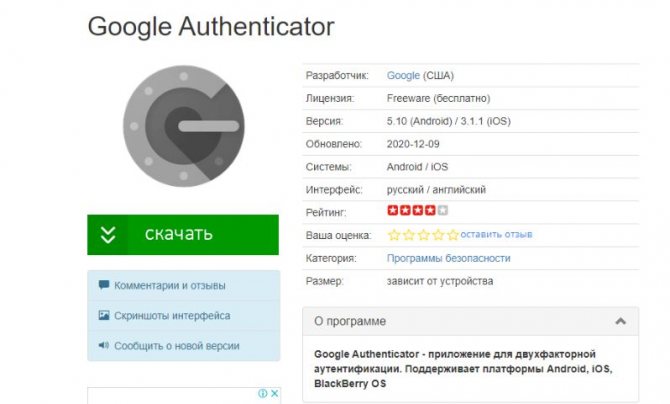Click the Google Authenticator logo image
This screenshot has width=670, height=404.
[184, 126]
